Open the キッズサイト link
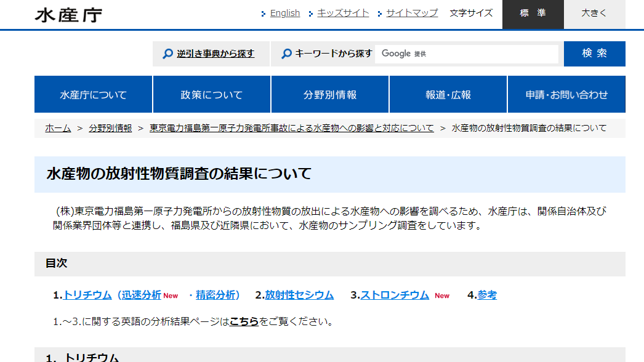The width and height of the screenshot is (644, 362). coord(342,12)
